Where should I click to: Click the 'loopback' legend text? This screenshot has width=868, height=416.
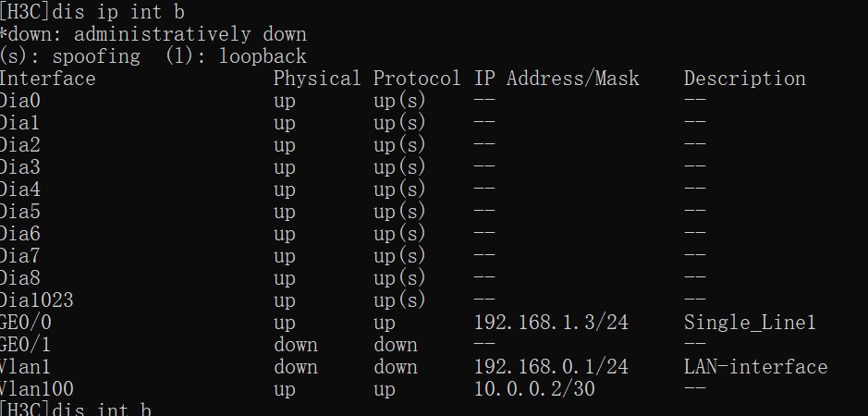[x=263, y=56]
